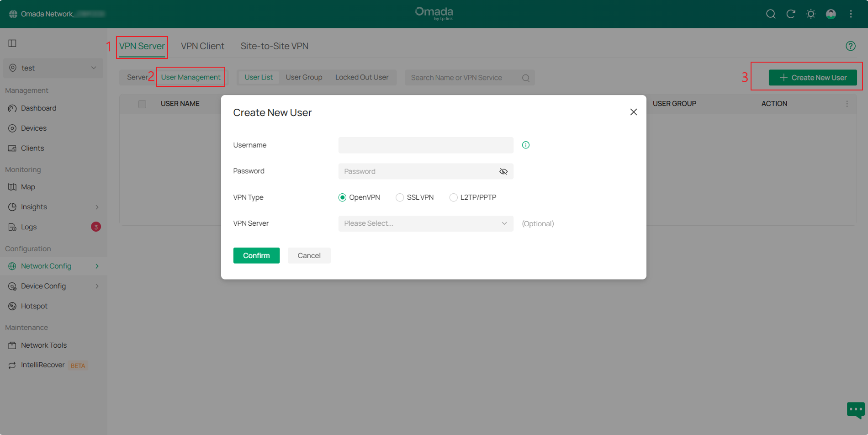Toggle password visibility in the dialog
The width and height of the screenshot is (868, 435).
(x=503, y=171)
